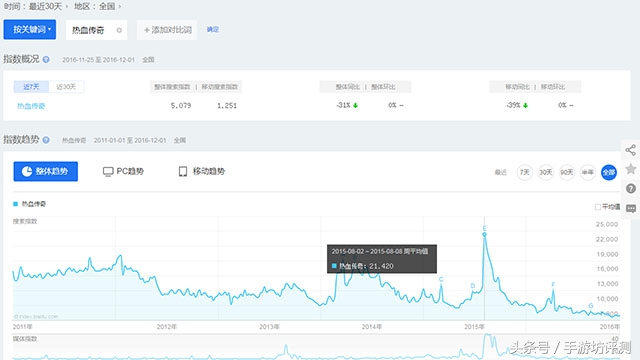Click the G marker on the trend chart
Image resolution: width=640 pixels, height=360 pixels.
(x=591, y=306)
